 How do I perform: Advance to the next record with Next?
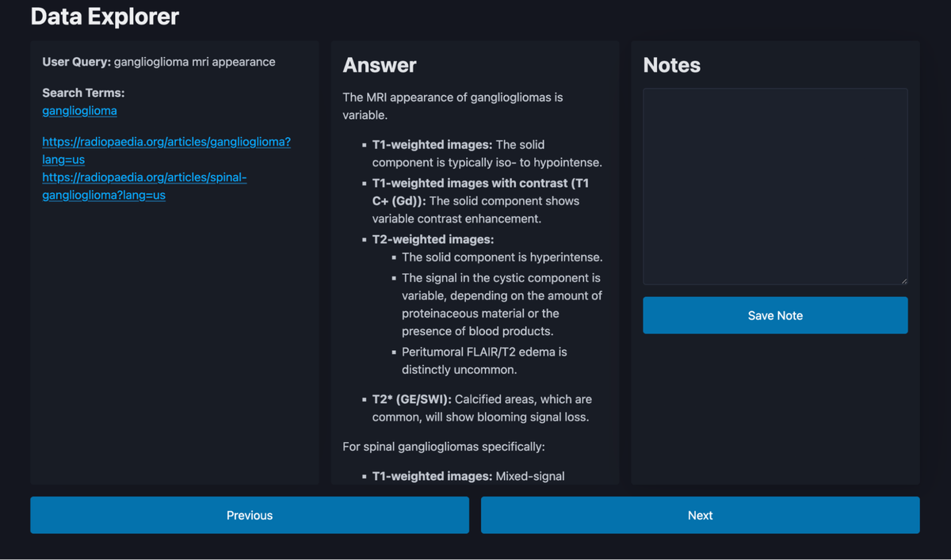click(x=700, y=515)
